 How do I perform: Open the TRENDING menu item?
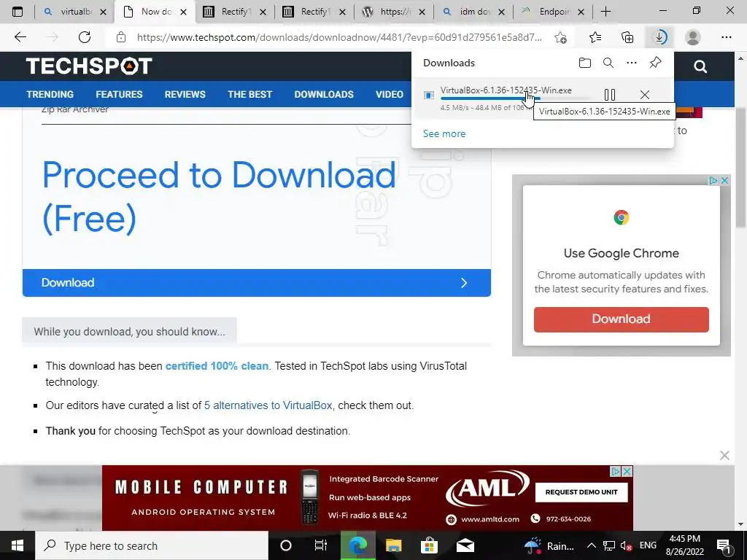point(50,94)
